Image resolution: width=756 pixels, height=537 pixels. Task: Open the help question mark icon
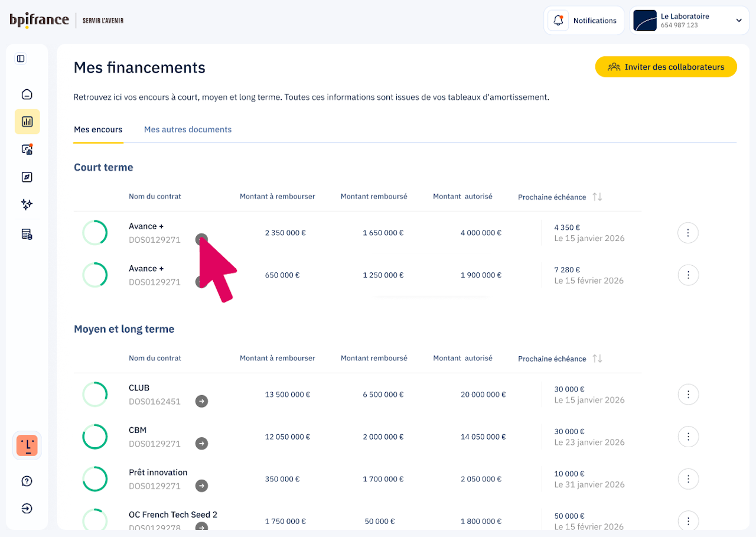27,481
